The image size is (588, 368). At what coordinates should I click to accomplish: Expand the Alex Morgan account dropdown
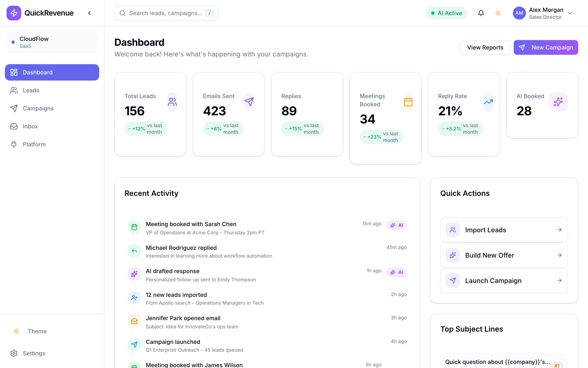click(x=570, y=13)
